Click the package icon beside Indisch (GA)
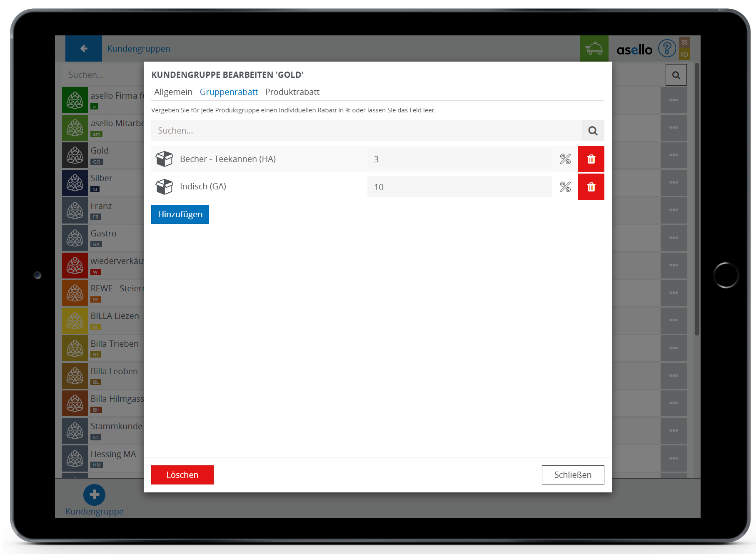The height and width of the screenshot is (554, 756). (164, 186)
